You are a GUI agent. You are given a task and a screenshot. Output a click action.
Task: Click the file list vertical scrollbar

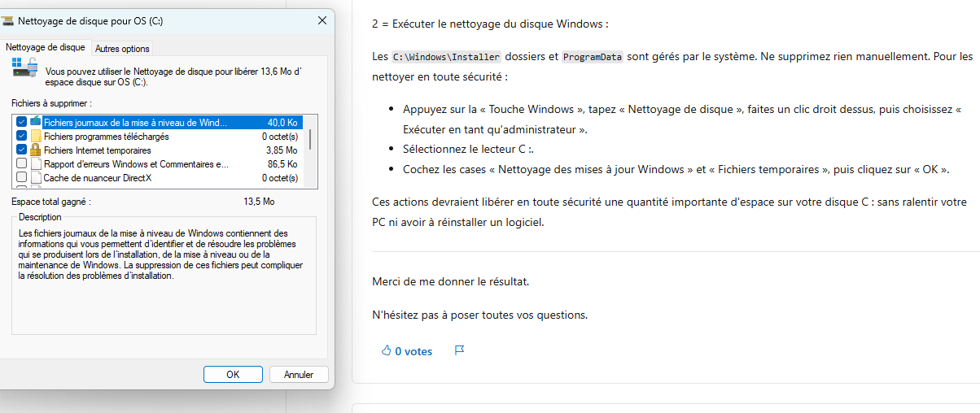[310, 152]
